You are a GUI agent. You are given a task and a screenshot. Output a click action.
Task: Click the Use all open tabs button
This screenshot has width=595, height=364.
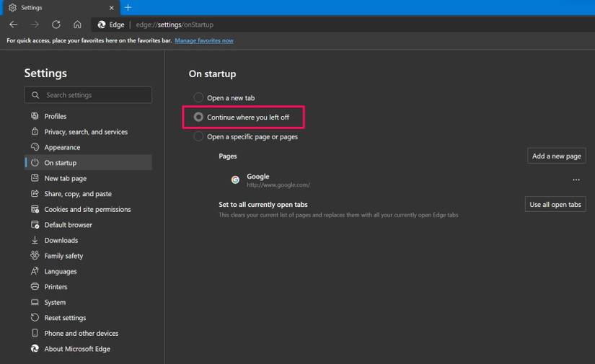coord(555,205)
